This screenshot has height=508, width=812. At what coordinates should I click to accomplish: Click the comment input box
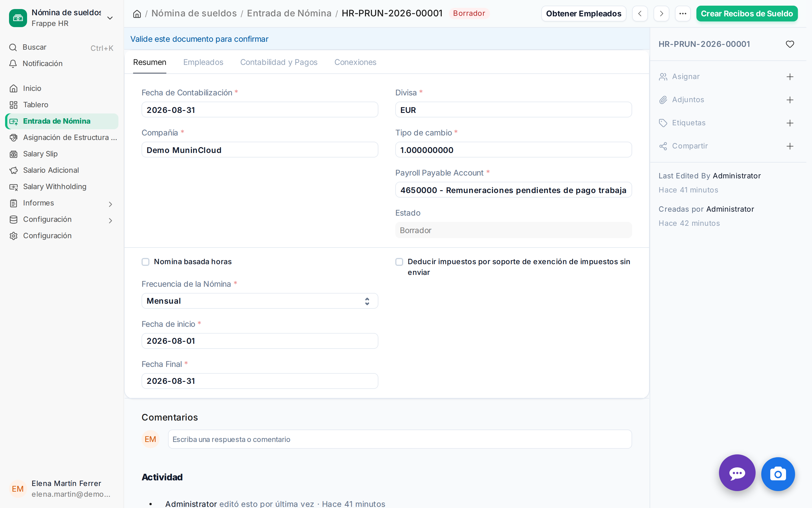coord(400,439)
